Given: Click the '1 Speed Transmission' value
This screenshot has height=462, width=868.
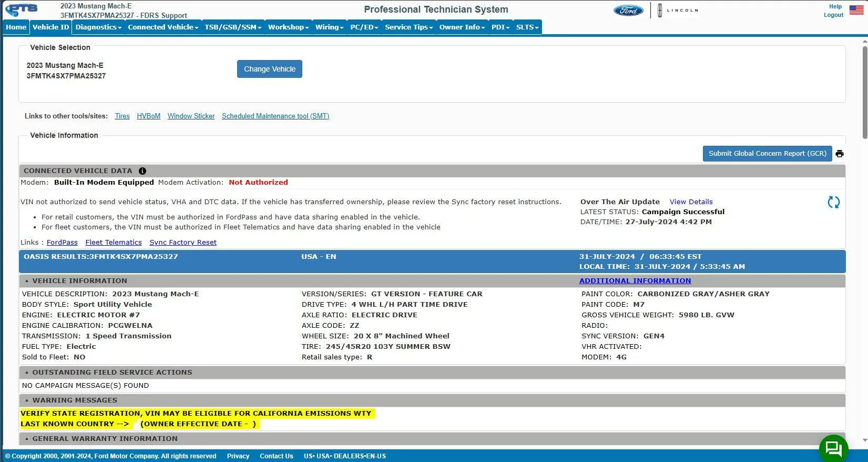Looking at the screenshot, I should [128, 336].
